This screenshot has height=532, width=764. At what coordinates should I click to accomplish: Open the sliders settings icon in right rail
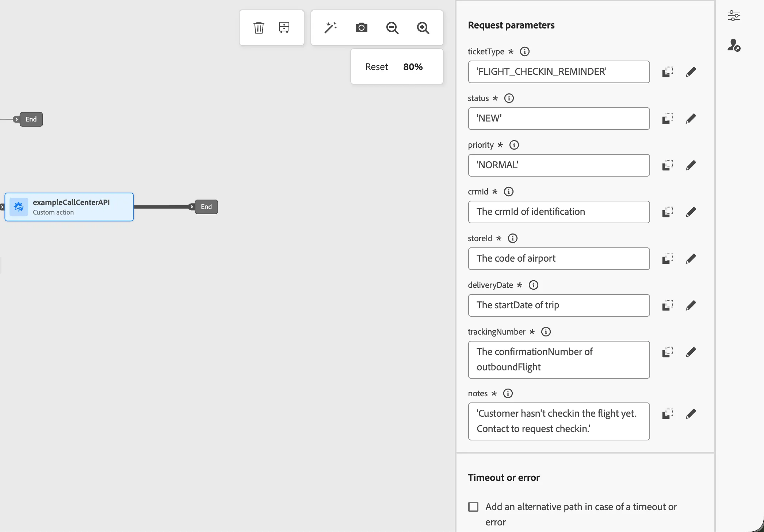(734, 16)
